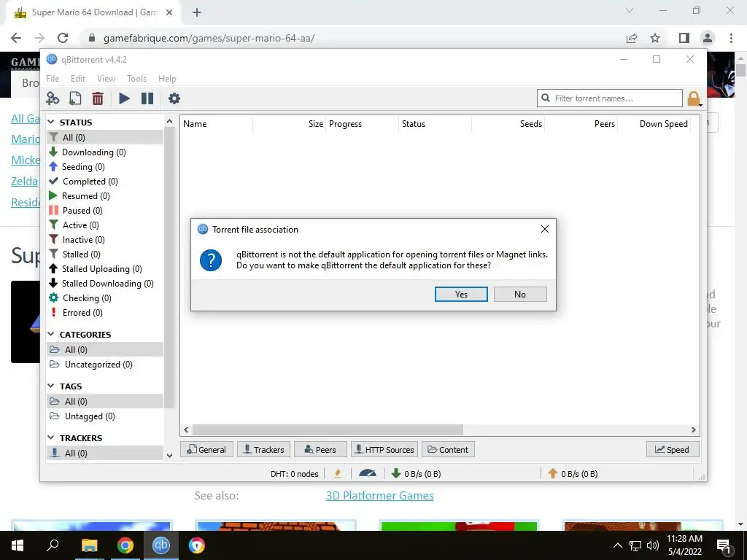Click Chrome's browser address bar URL
747x560 pixels.
click(209, 38)
